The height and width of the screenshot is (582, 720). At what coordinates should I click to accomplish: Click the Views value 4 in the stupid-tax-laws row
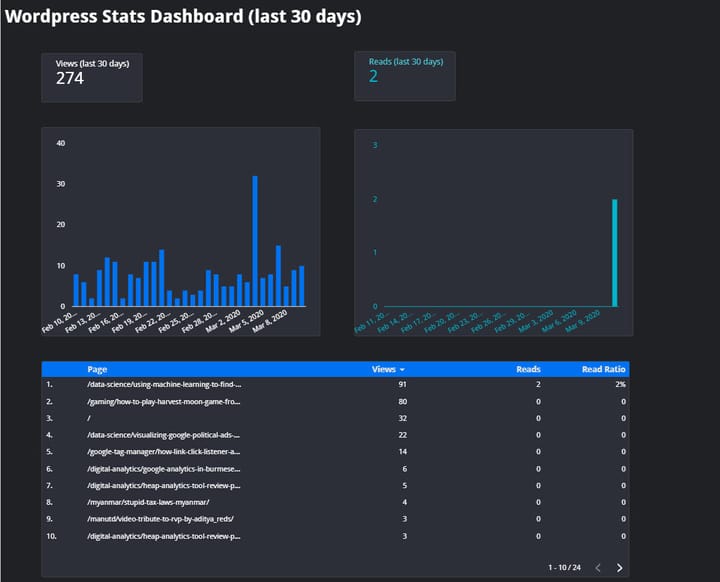[405, 502]
